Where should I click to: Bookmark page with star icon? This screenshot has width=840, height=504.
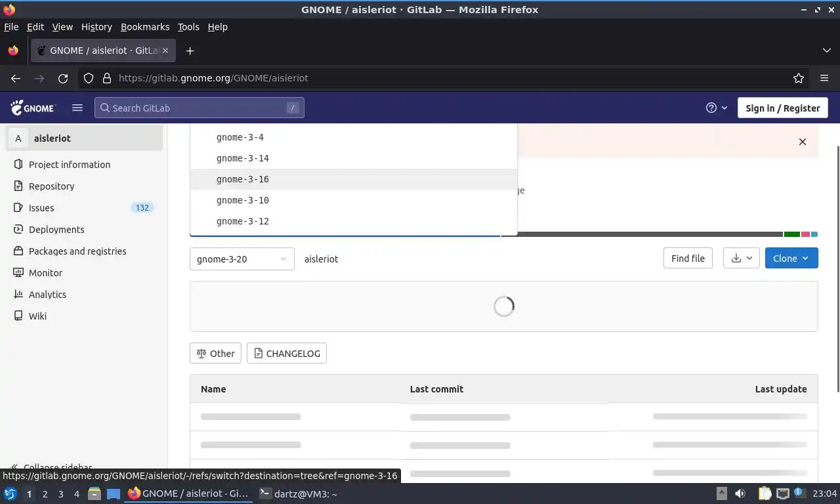[x=799, y=78]
